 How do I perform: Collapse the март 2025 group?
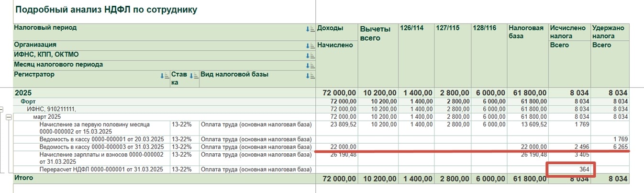[8, 117]
